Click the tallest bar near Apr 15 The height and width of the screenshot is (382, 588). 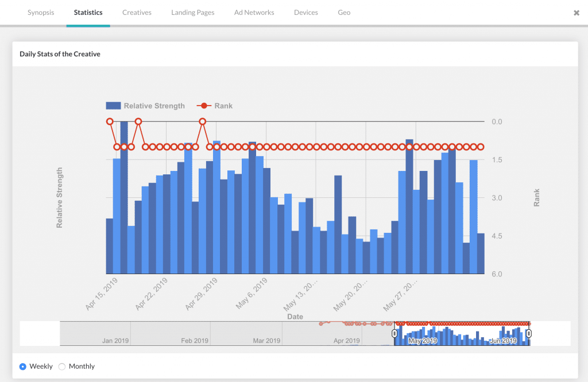(x=124, y=198)
